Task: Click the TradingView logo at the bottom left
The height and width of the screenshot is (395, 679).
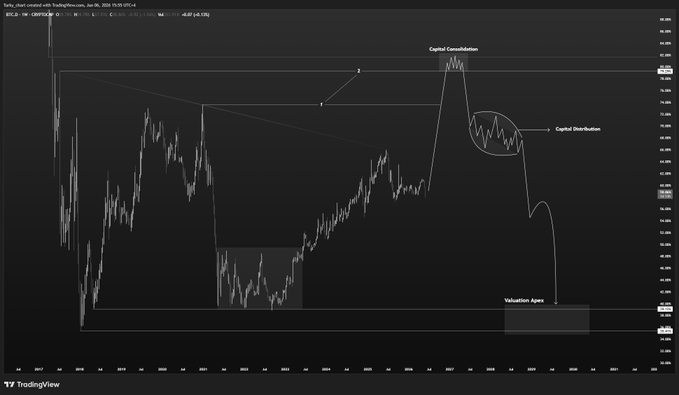Action: point(32,385)
